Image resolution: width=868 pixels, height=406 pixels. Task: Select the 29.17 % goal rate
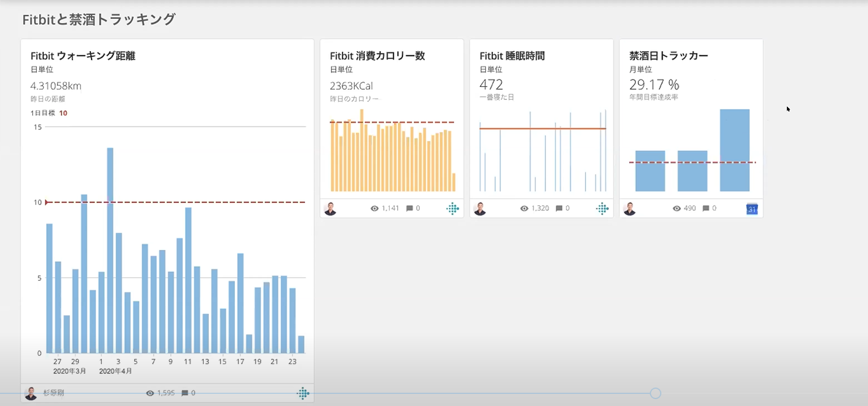point(654,85)
